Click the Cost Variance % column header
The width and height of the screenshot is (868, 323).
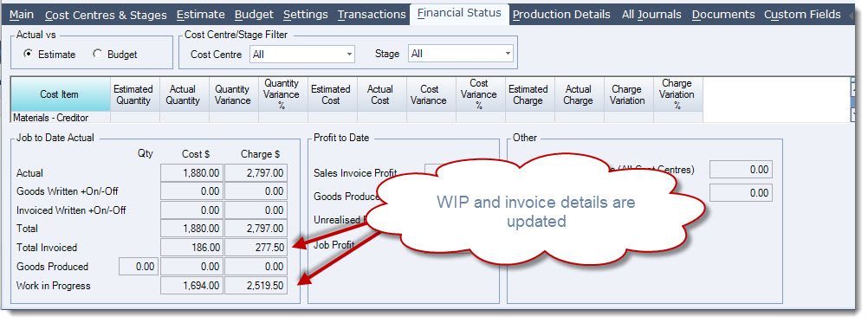pyautogui.click(x=481, y=94)
